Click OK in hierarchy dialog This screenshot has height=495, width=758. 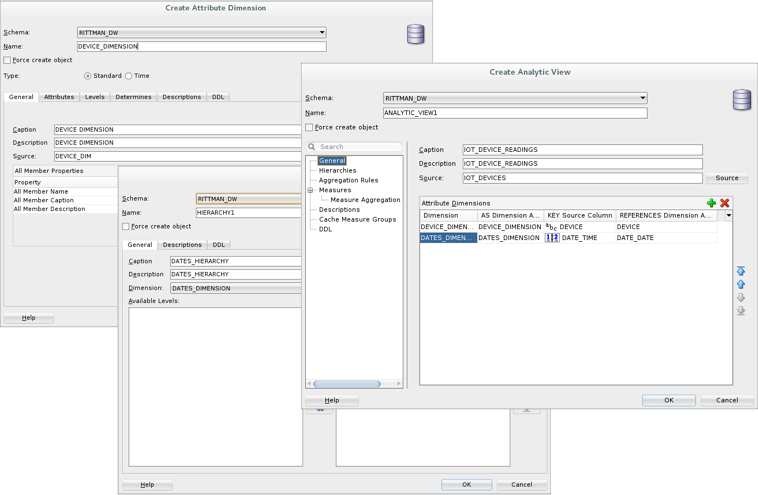pos(466,484)
